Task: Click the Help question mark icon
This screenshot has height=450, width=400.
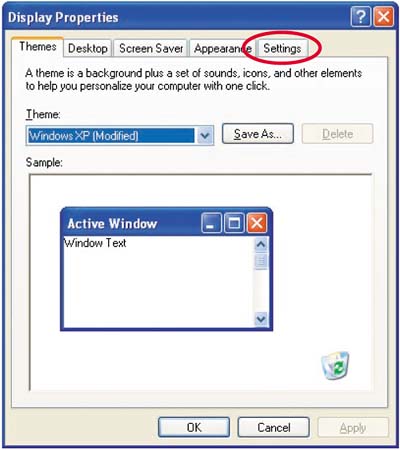Action: point(361,17)
